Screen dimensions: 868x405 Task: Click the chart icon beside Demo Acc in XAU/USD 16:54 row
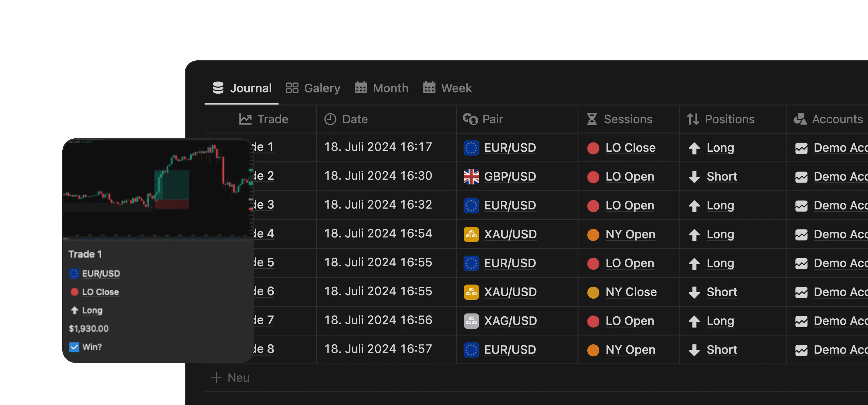pyautogui.click(x=801, y=235)
